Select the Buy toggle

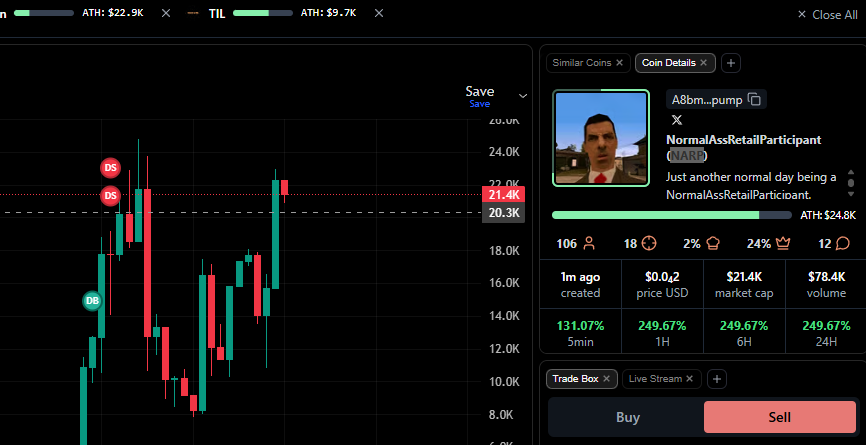[627, 417]
